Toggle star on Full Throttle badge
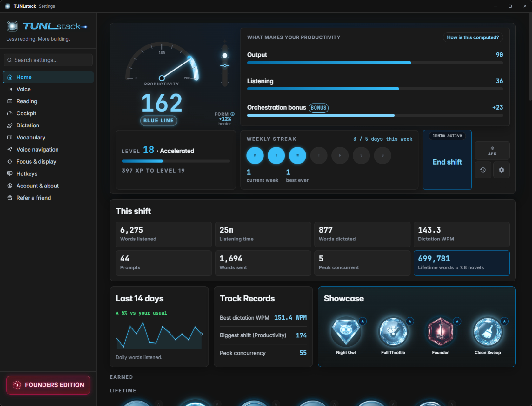532x406 pixels. [x=410, y=321]
